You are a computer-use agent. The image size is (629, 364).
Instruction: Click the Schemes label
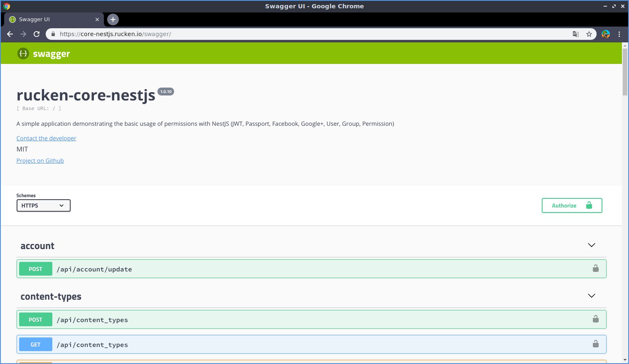(x=26, y=195)
